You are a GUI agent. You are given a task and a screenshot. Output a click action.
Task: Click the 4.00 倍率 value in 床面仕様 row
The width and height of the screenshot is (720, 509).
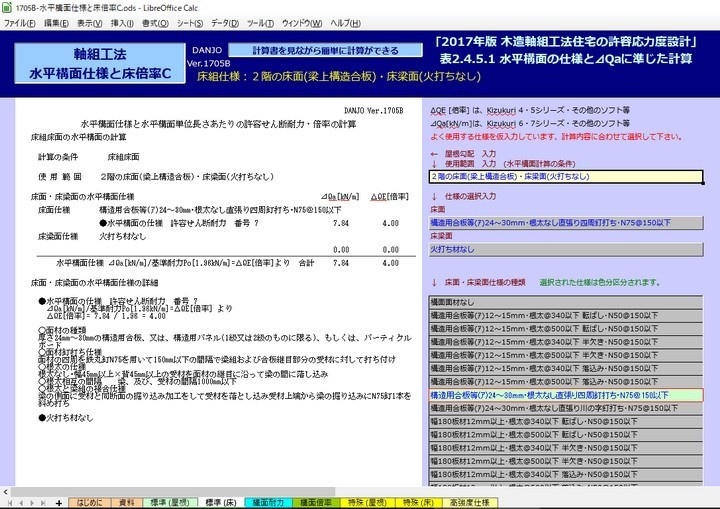[390, 223]
